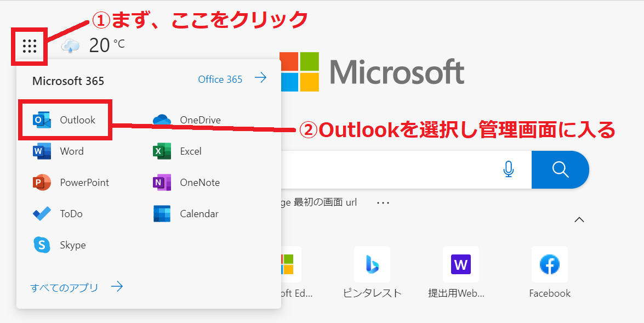The width and height of the screenshot is (644, 323).
Task: Open Calendar from the app menu
Action: pos(186,214)
